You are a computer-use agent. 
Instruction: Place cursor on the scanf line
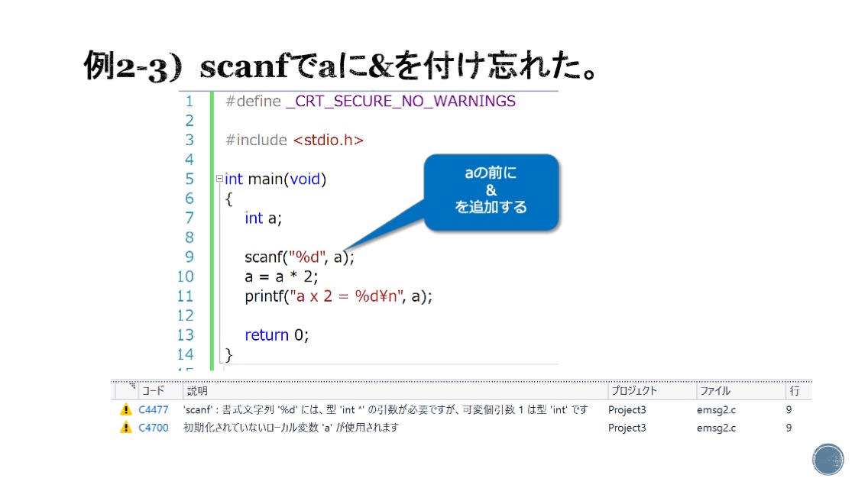(299, 257)
